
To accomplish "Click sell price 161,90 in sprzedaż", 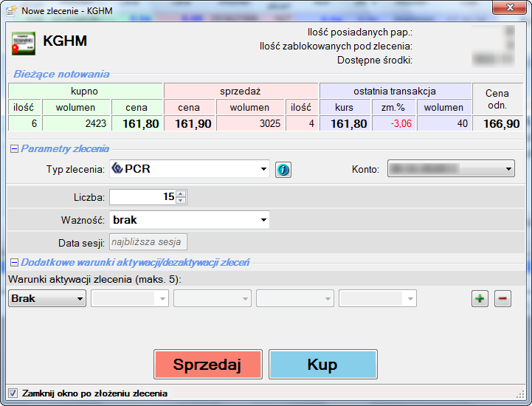I will pos(190,123).
